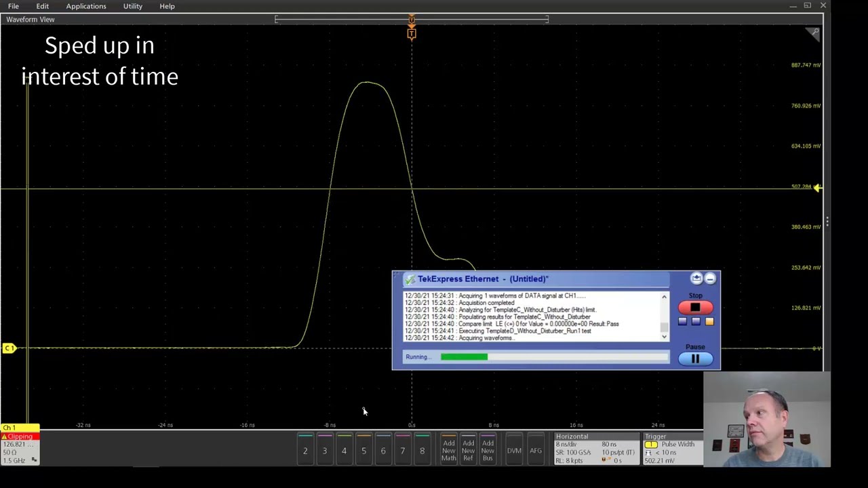Turn on channel 2
The image size is (868, 488).
pos(305,449)
